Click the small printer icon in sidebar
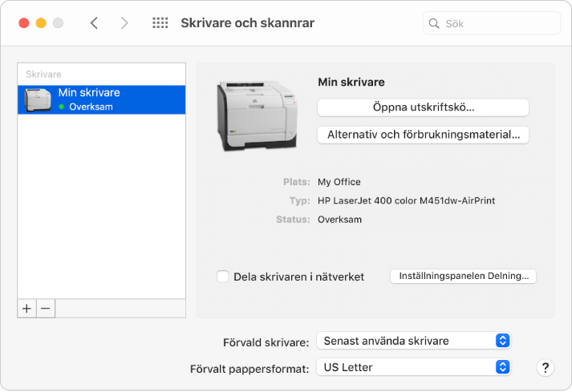This screenshot has width=572, height=392. (37, 99)
